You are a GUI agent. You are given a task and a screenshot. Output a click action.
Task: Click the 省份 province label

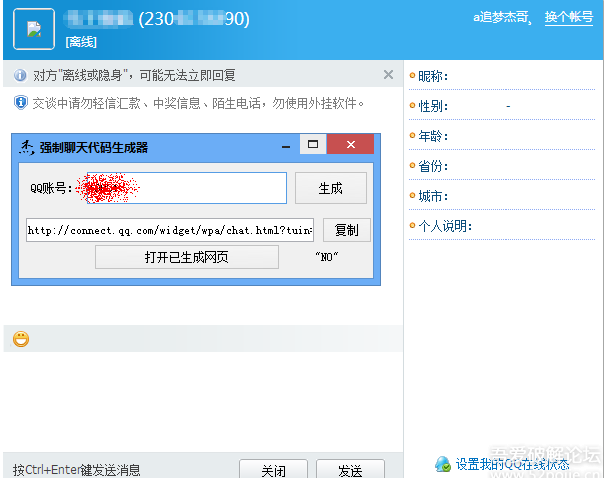(433, 166)
